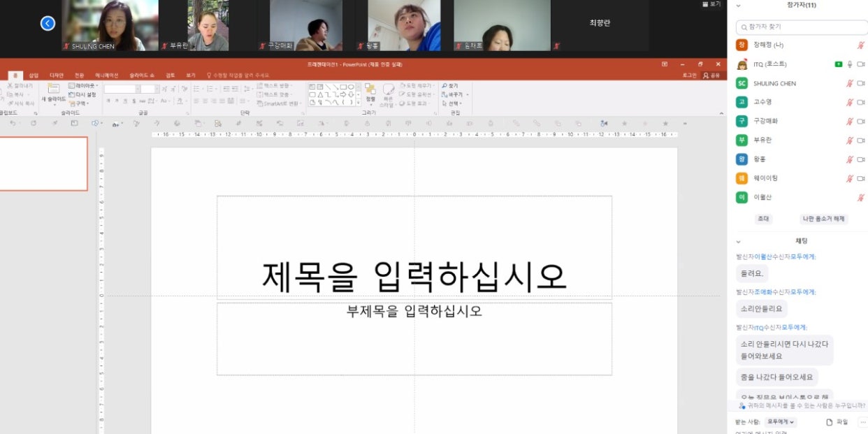Open the 받는 사람 모두에게 dropdown
868x434 pixels.
point(781,422)
